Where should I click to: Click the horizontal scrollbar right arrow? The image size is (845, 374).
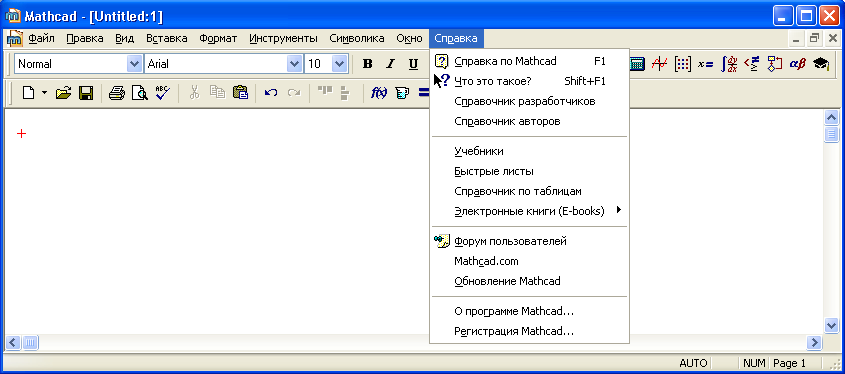tap(814, 342)
